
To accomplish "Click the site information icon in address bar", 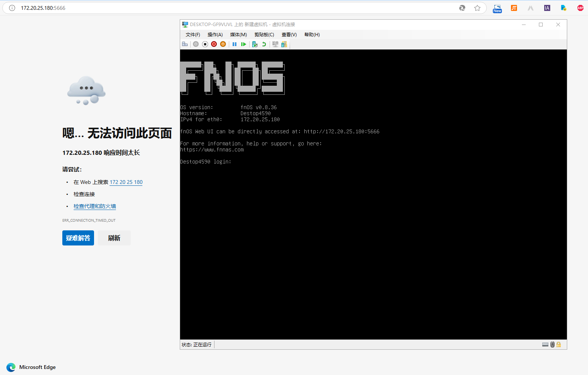I will [12, 8].
